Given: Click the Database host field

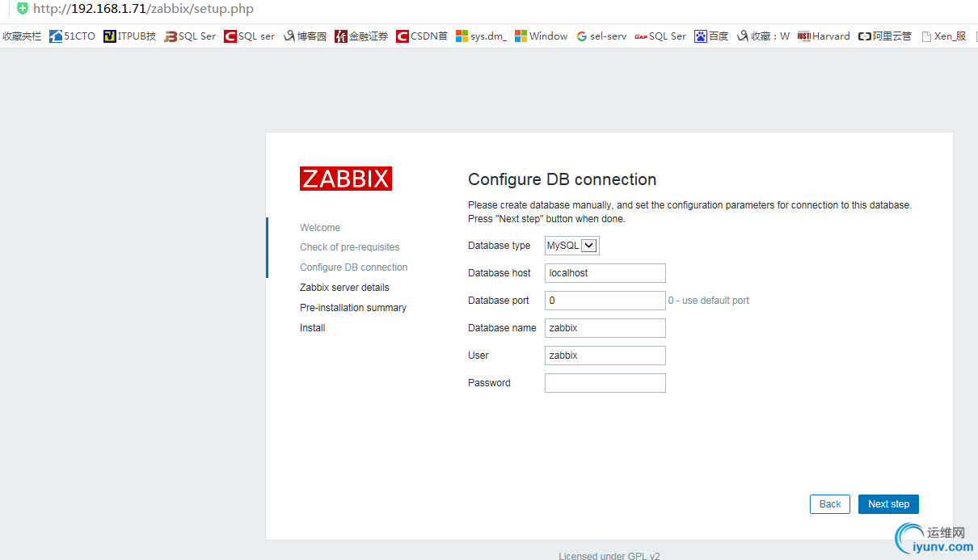Looking at the screenshot, I should point(605,273).
